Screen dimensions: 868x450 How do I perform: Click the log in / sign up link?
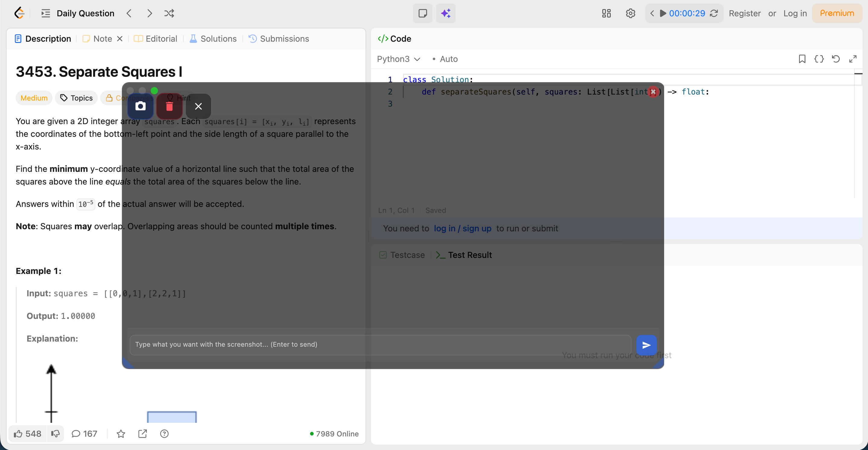(462, 228)
